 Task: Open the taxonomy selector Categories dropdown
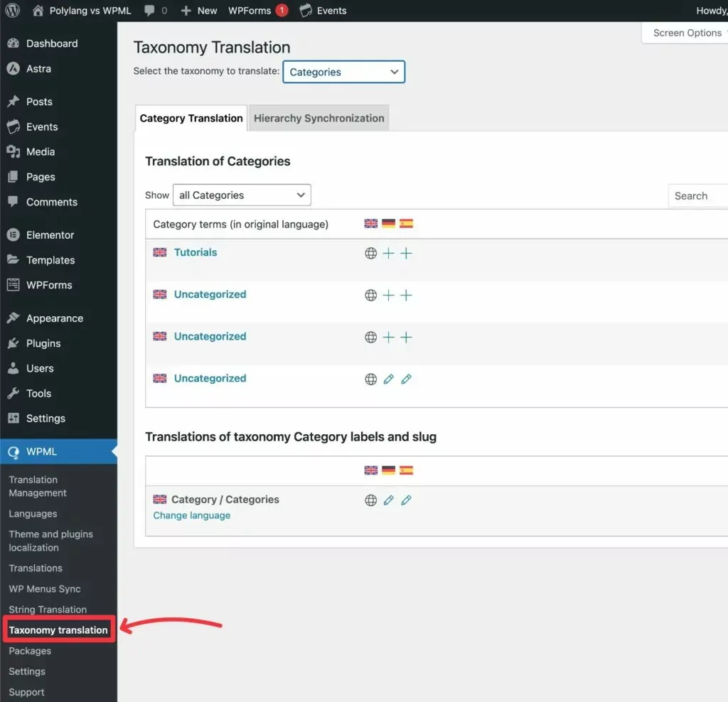343,72
